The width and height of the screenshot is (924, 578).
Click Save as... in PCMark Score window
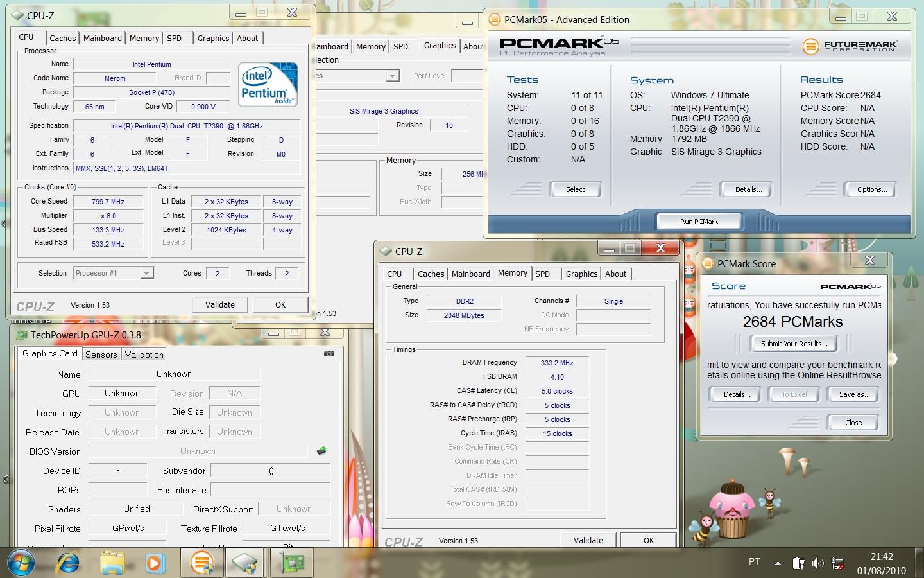pyautogui.click(x=855, y=394)
